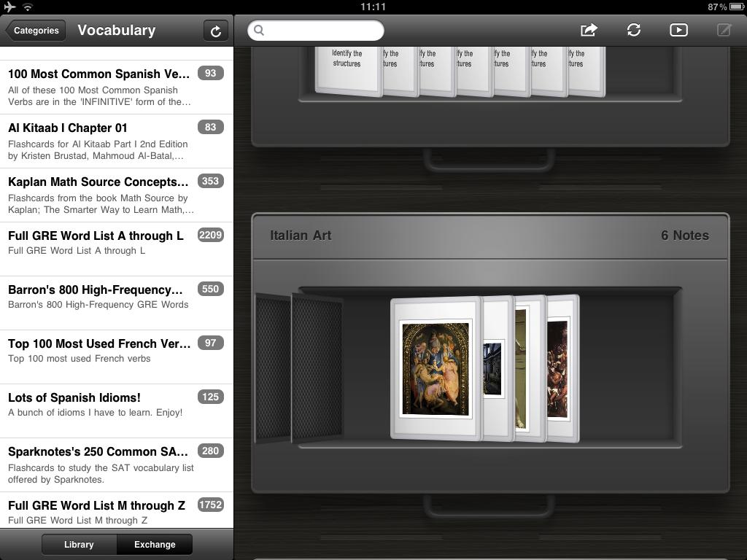Select the last Italian Art card
This screenshot has height=560, width=747.
(562, 368)
